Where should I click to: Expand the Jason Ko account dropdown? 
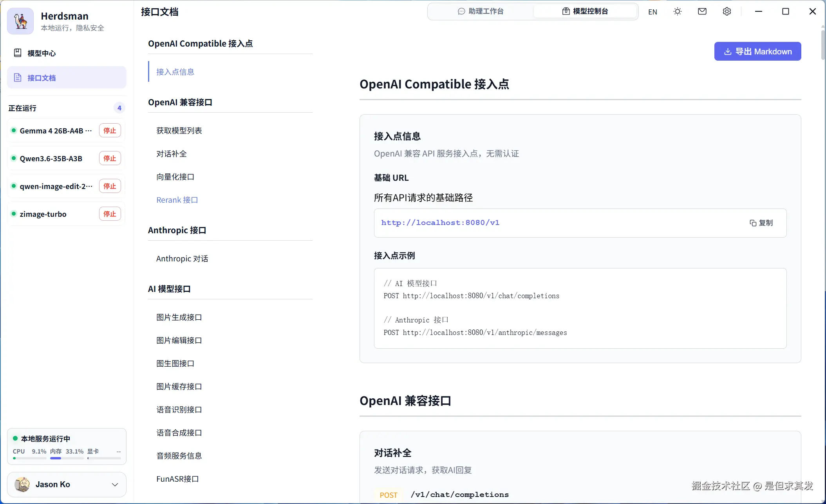pos(115,484)
